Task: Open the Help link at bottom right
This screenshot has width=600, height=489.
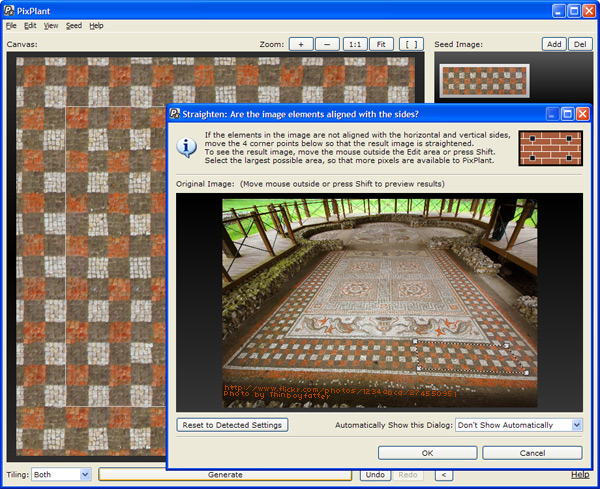Action: coord(580,474)
